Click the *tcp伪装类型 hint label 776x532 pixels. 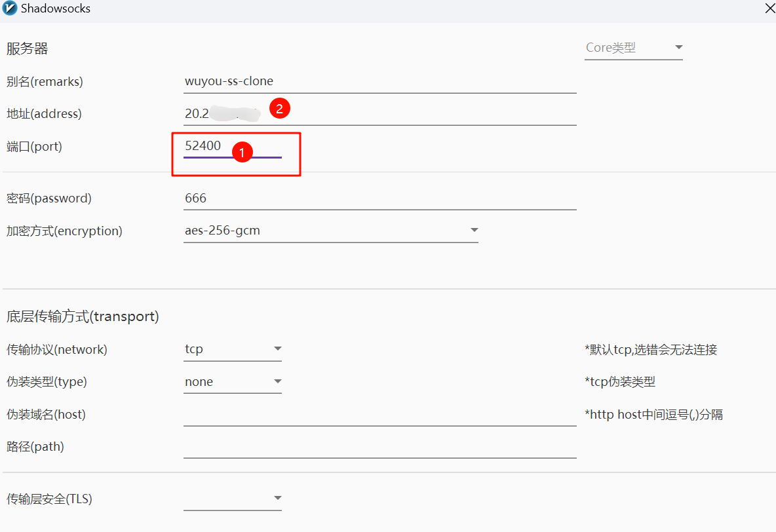620,382
